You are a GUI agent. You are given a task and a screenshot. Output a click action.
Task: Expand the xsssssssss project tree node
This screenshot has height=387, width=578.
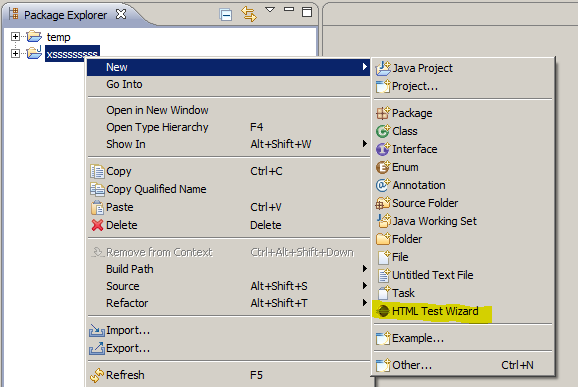point(15,53)
